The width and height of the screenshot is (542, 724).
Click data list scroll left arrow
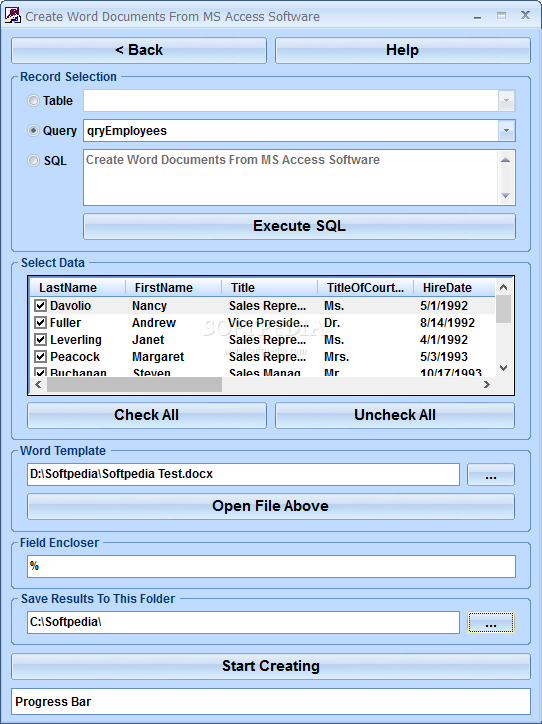point(38,384)
